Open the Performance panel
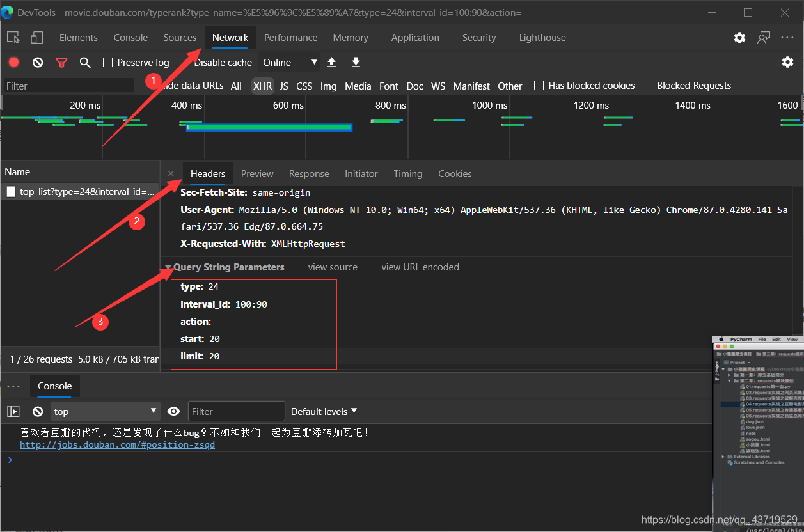This screenshot has width=804, height=532. coord(290,38)
